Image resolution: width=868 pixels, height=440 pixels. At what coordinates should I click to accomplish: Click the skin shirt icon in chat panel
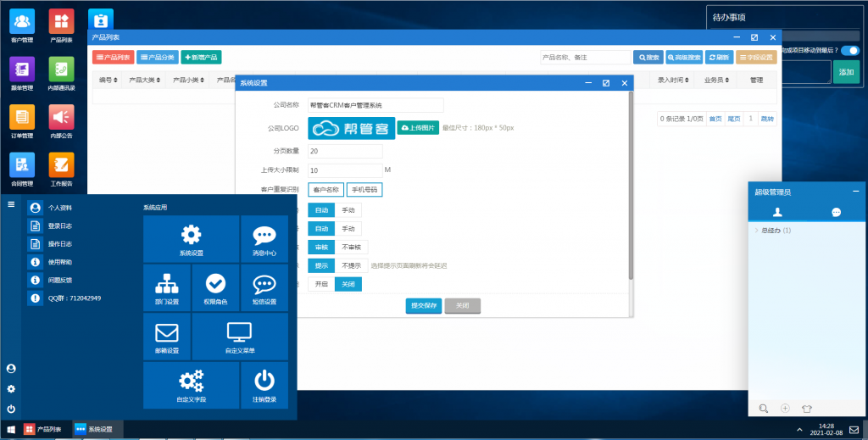(x=807, y=408)
